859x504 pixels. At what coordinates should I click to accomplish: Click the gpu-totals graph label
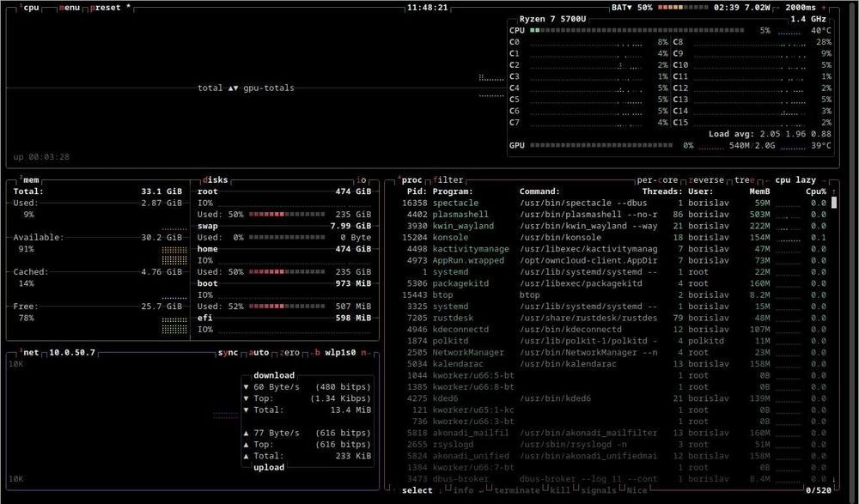point(268,88)
